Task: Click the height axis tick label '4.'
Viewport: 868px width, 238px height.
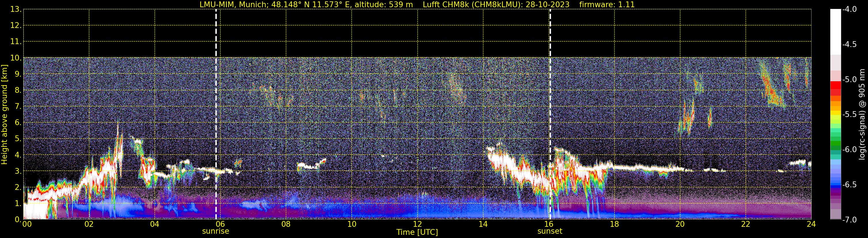Action: coord(18,155)
